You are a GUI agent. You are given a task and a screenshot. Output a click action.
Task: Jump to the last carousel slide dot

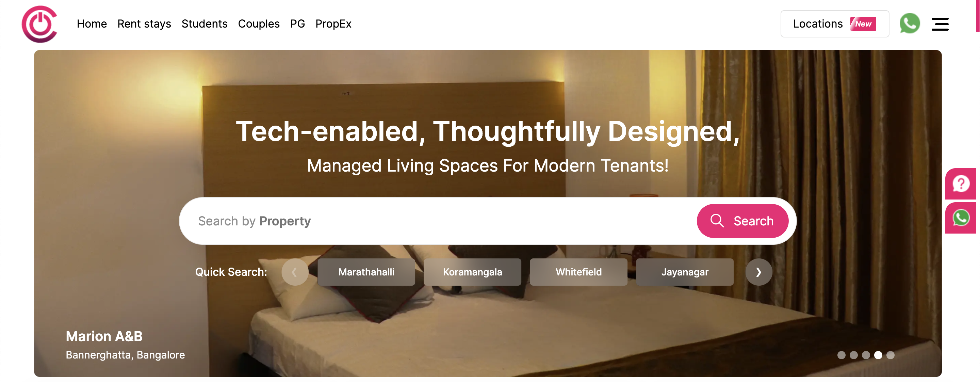(891, 355)
